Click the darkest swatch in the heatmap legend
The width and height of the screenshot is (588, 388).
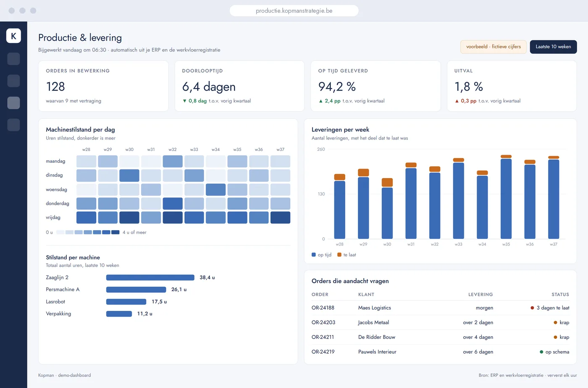click(115, 232)
